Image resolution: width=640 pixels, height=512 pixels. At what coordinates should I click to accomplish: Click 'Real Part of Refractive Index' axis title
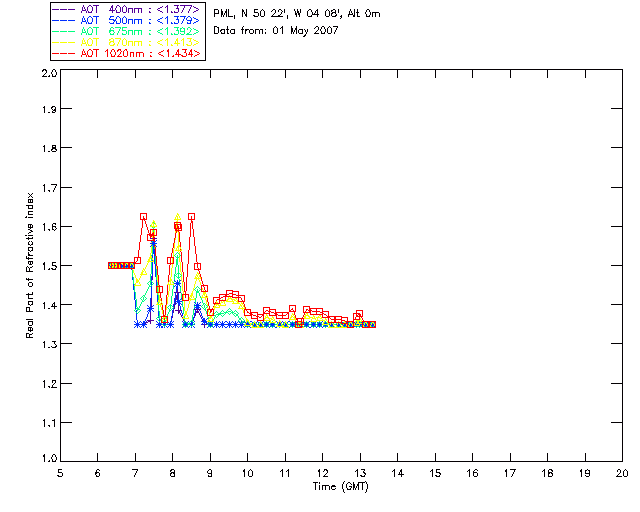coord(30,265)
